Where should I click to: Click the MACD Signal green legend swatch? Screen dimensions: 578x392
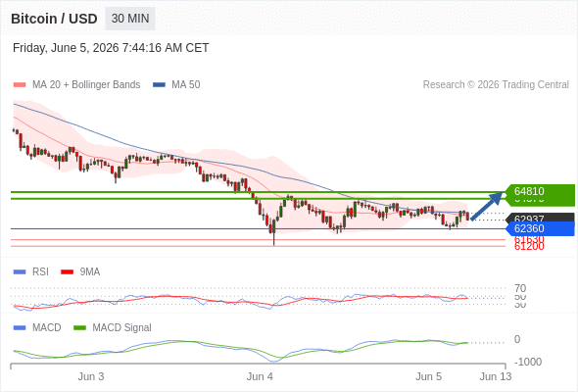coord(79,328)
